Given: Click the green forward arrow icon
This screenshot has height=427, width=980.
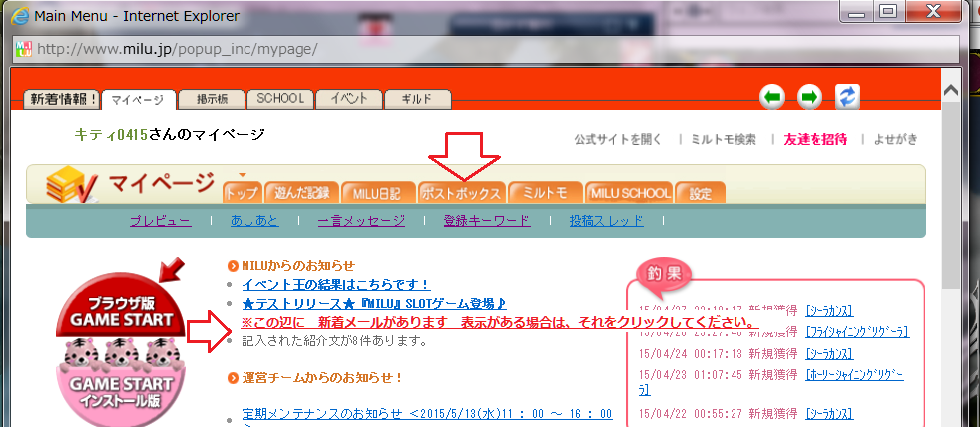Looking at the screenshot, I should click(x=809, y=97).
